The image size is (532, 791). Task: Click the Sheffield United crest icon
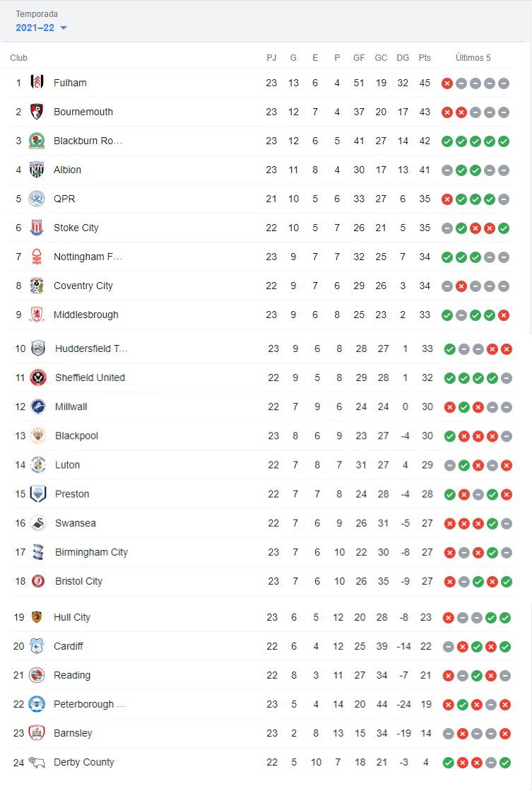38,377
